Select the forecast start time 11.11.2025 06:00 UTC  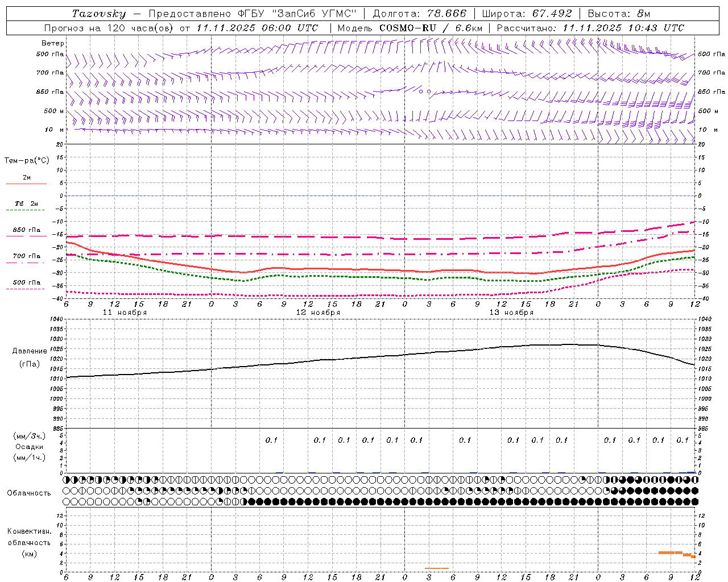coord(257,28)
